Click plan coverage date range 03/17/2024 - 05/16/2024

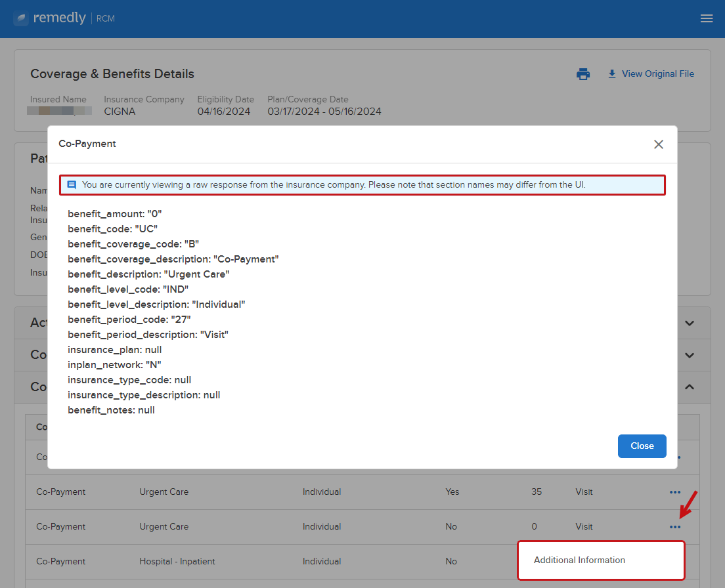tap(324, 112)
